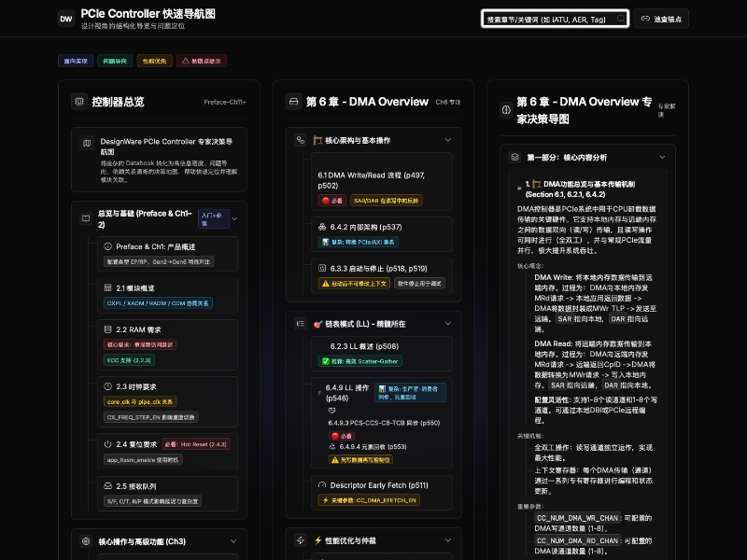Click the CC_DMA_EFETCH_EN tag
This screenshot has width=747, height=560.
click(x=369, y=500)
